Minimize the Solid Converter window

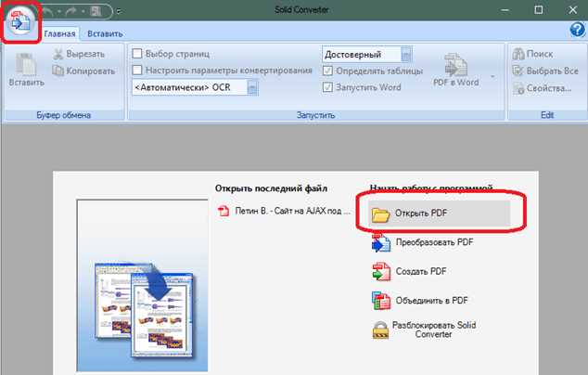tap(505, 10)
